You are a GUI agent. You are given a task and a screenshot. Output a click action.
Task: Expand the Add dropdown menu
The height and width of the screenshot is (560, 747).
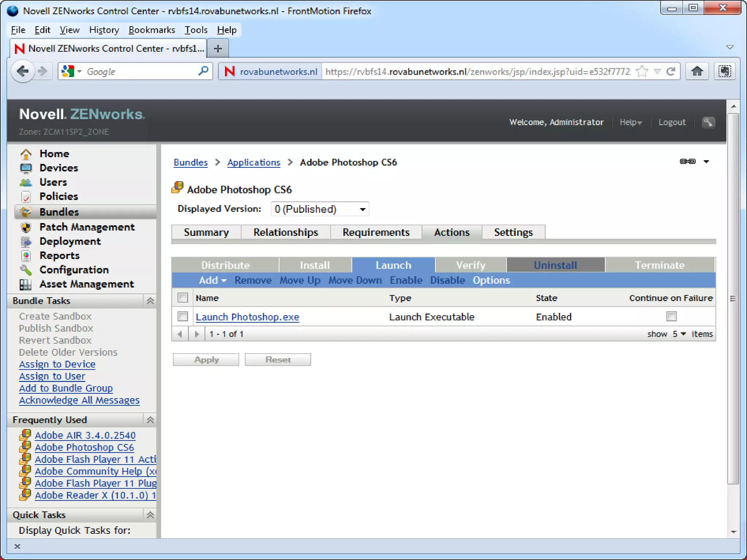213,280
